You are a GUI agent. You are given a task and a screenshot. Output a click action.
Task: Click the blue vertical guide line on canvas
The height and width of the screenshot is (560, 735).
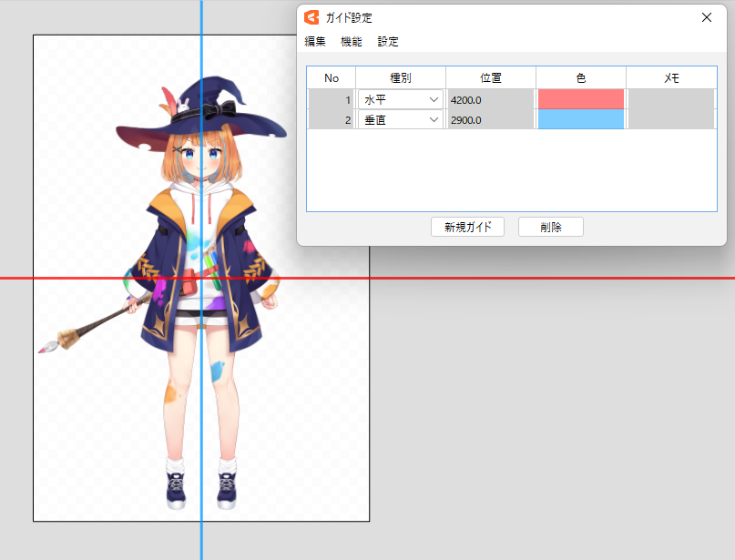coord(201,537)
